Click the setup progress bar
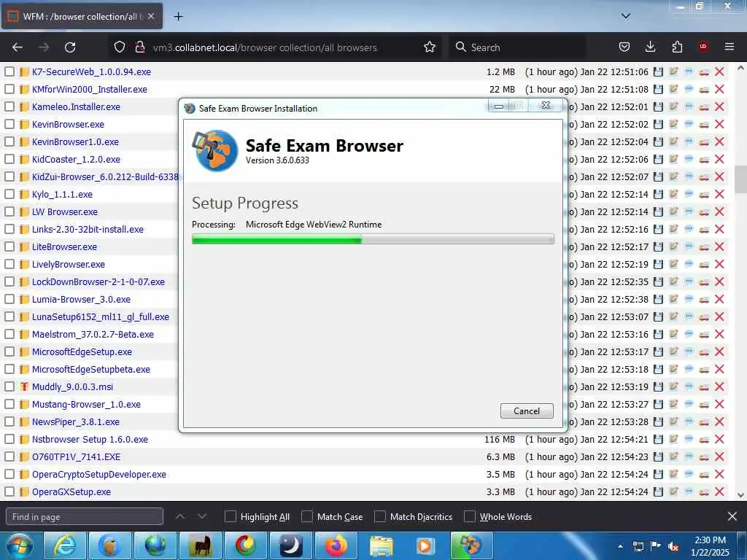The image size is (747, 560). tap(373, 239)
